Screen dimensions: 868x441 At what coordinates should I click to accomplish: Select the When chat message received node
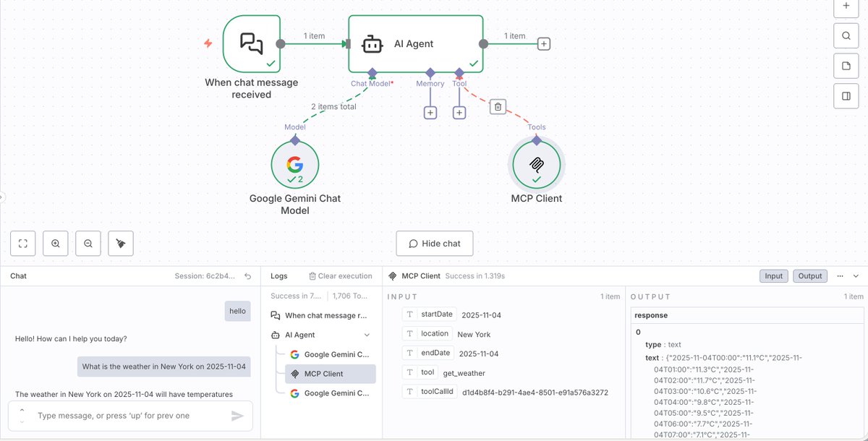point(251,43)
